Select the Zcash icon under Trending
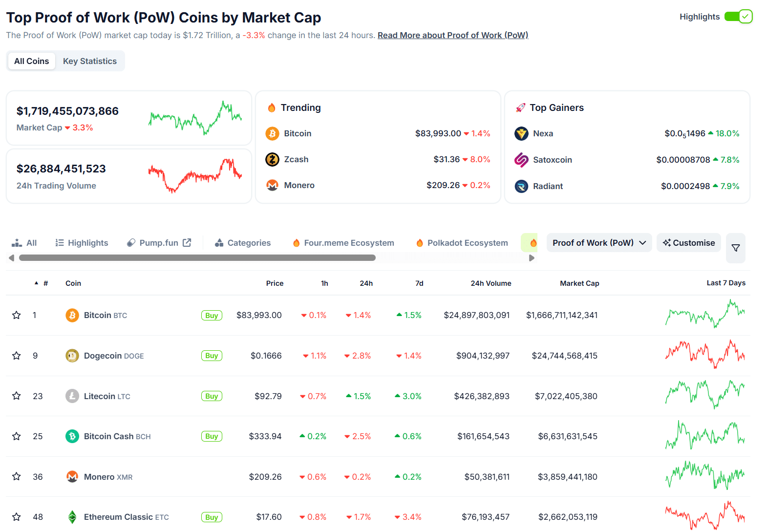The height and width of the screenshot is (532, 767). [272, 159]
